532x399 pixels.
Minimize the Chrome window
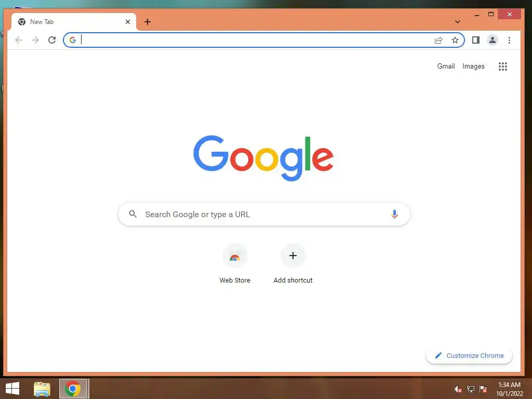[x=477, y=15]
